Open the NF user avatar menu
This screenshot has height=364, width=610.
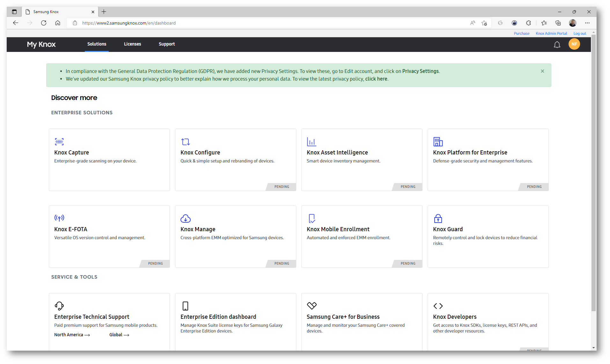click(x=574, y=44)
